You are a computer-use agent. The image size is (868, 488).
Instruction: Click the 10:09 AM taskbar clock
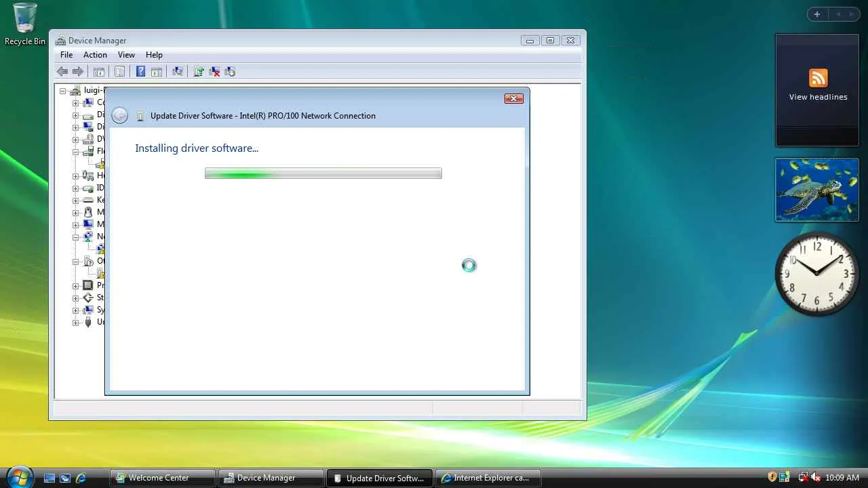pos(842,478)
